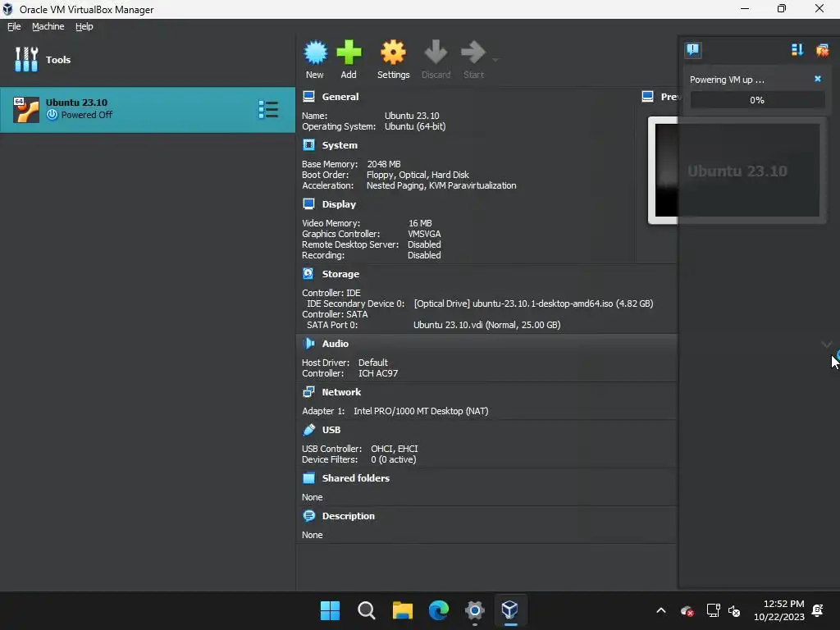Screen dimensions: 840x630
Task: Click the Network section icon
Action: [308, 391]
